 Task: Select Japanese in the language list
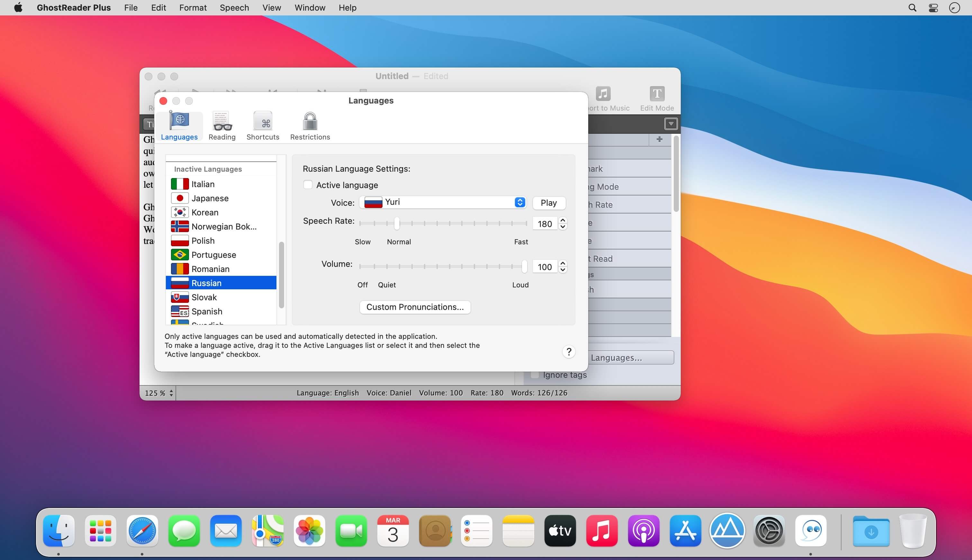[221, 198]
